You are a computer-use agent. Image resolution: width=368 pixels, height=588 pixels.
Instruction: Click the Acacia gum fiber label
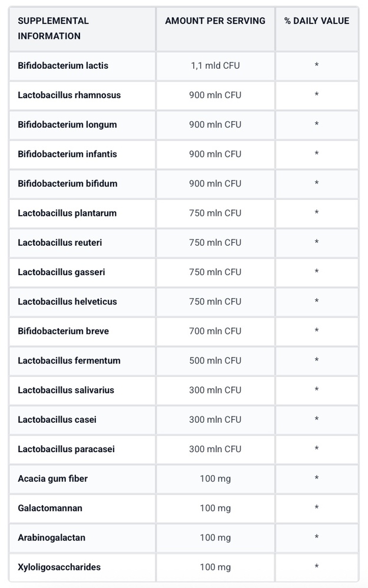point(52,479)
